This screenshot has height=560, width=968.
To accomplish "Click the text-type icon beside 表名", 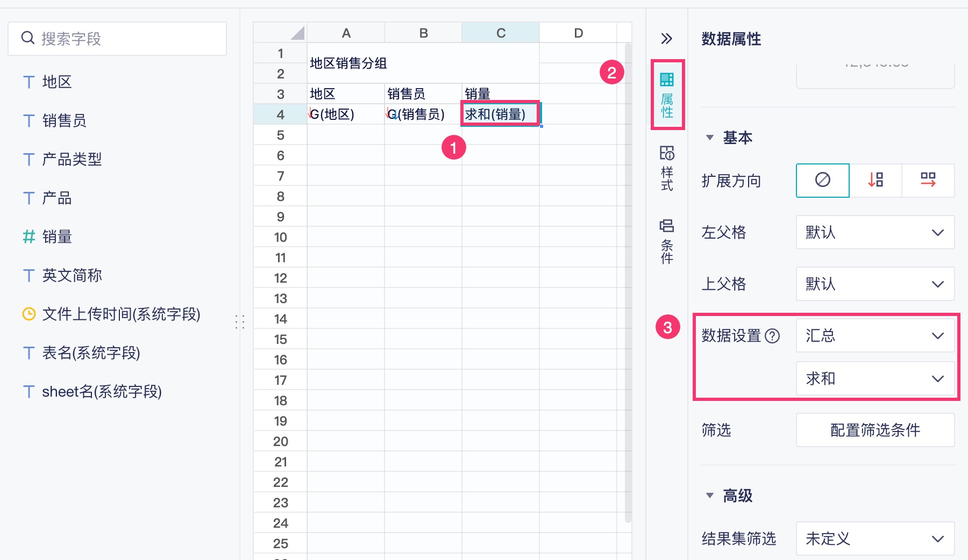I will (x=29, y=353).
